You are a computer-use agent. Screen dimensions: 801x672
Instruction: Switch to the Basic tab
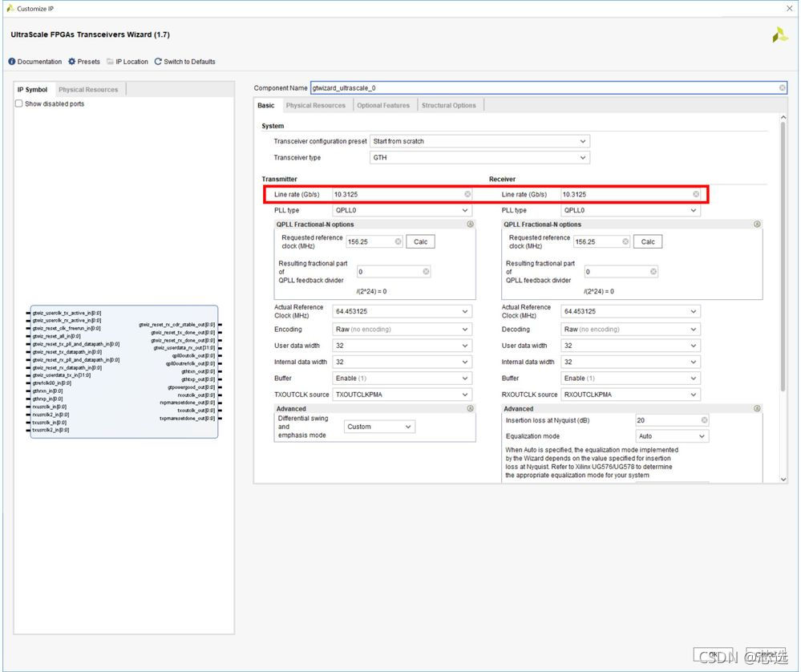266,105
